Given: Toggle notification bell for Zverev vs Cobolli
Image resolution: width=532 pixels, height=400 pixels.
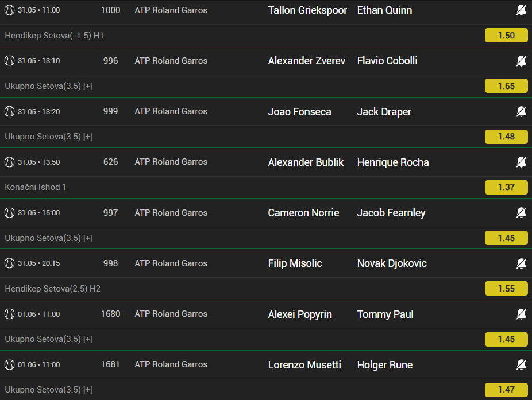Looking at the screenshot, I should [x=521, y=61].
